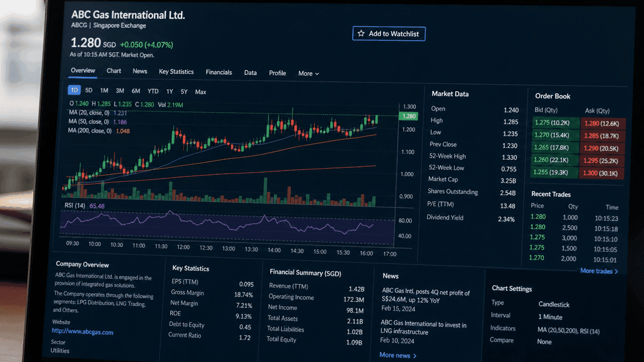The height and width of the screenshot is (362, 644).
Task: Click the bid 1.265 (17.8K) order row
Action: coord(555,147)
